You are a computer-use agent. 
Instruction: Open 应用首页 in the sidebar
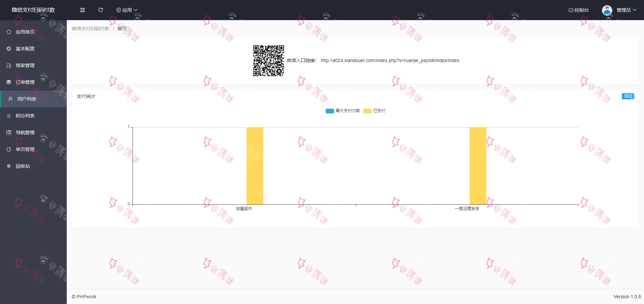tap(33, 32)
